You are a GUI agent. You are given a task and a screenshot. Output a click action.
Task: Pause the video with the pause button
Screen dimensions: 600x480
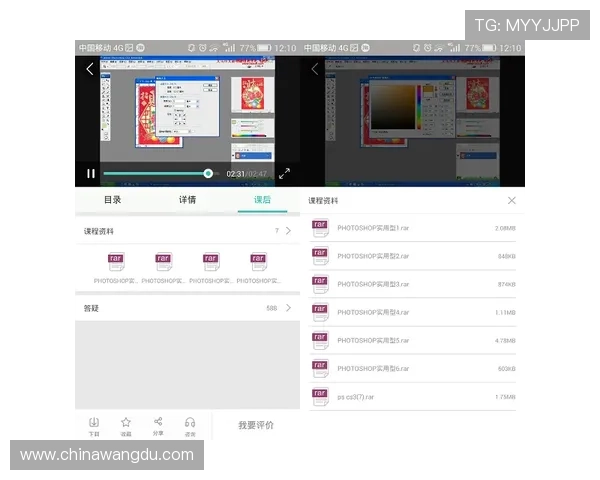coord(90,173)
